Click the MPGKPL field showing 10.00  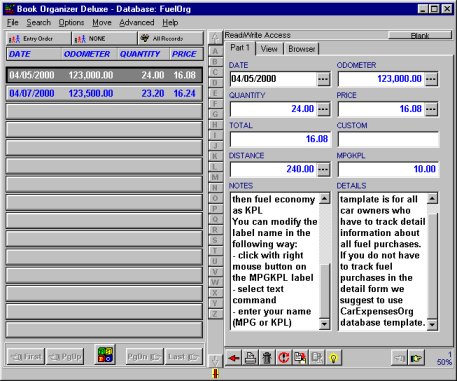click(x=388, y=169)
